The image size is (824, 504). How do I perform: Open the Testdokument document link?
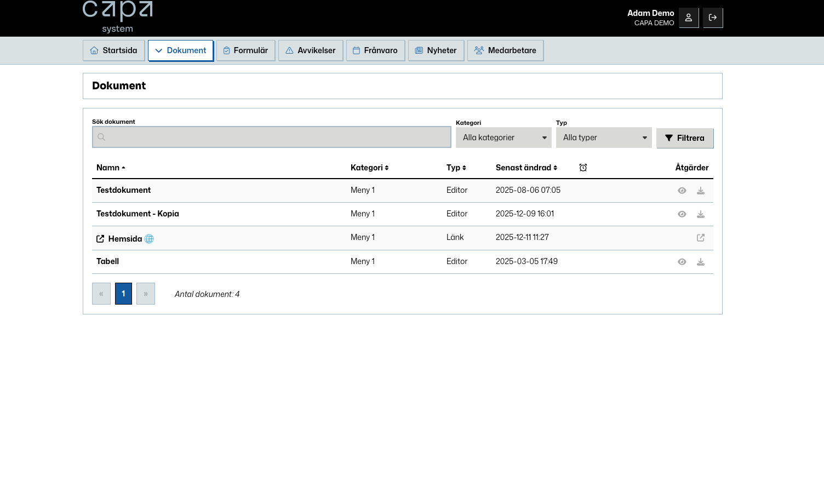pyautogui.click(x=124, y=190)
